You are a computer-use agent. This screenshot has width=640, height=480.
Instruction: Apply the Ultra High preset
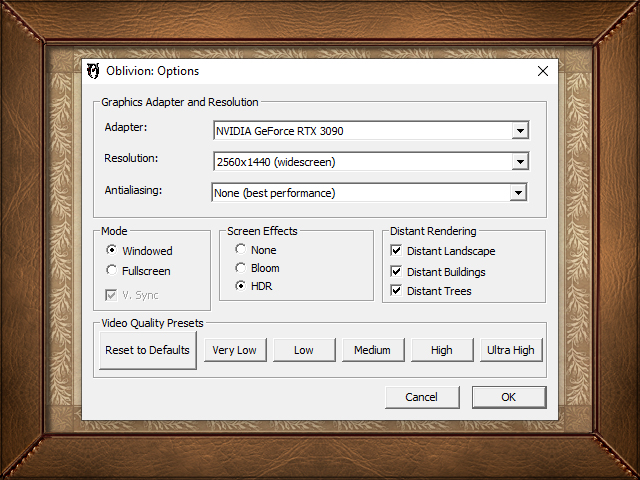tap(510, 350)
